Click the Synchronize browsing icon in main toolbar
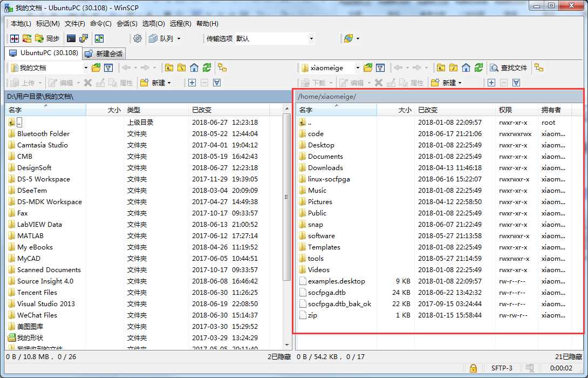This screenshot has height=378, width=588. (26, 39)
